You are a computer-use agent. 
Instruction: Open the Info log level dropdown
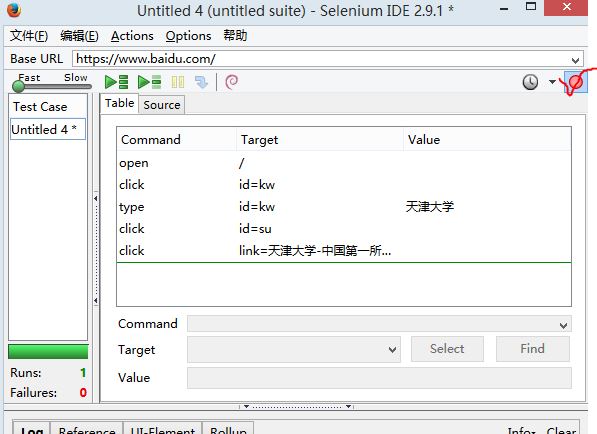point(521,430)
